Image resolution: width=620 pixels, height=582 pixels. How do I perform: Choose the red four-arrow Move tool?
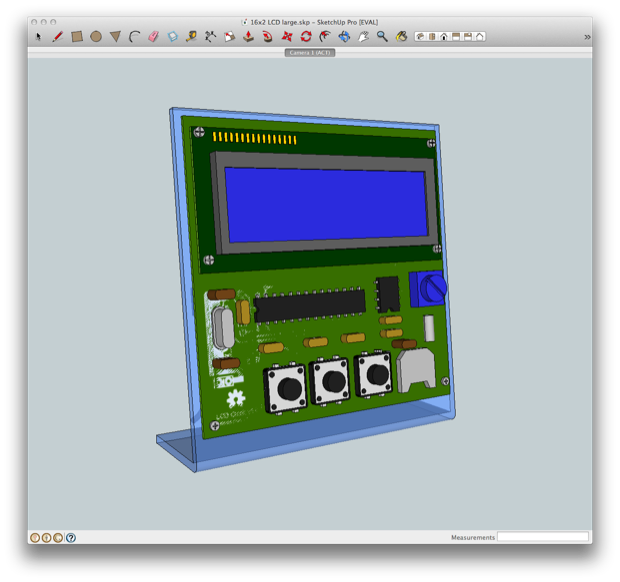(287, 37)
